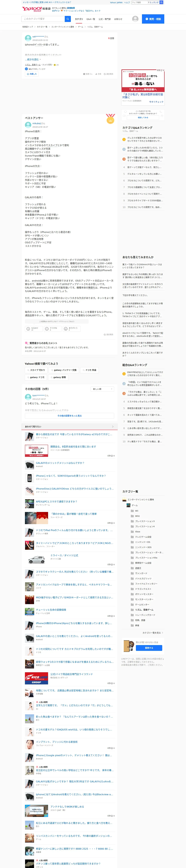186x868 pixels.
Task: Click the 相談してみる counselor link
Action: (143, 118)
